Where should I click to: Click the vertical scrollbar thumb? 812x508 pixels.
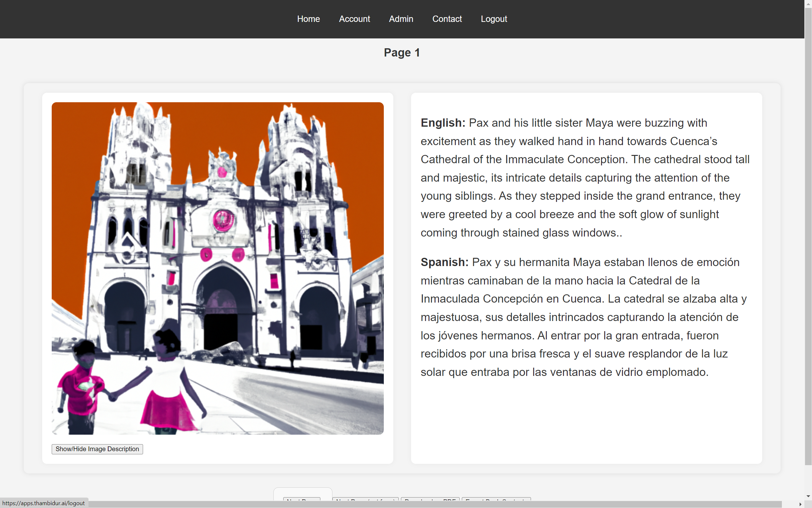point(808,237)
